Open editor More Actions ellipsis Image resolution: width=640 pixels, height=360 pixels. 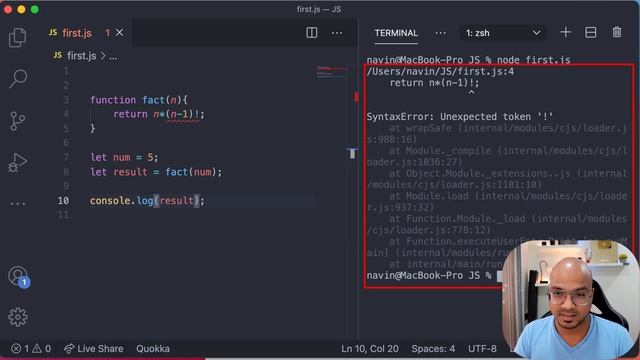[337, 33]
